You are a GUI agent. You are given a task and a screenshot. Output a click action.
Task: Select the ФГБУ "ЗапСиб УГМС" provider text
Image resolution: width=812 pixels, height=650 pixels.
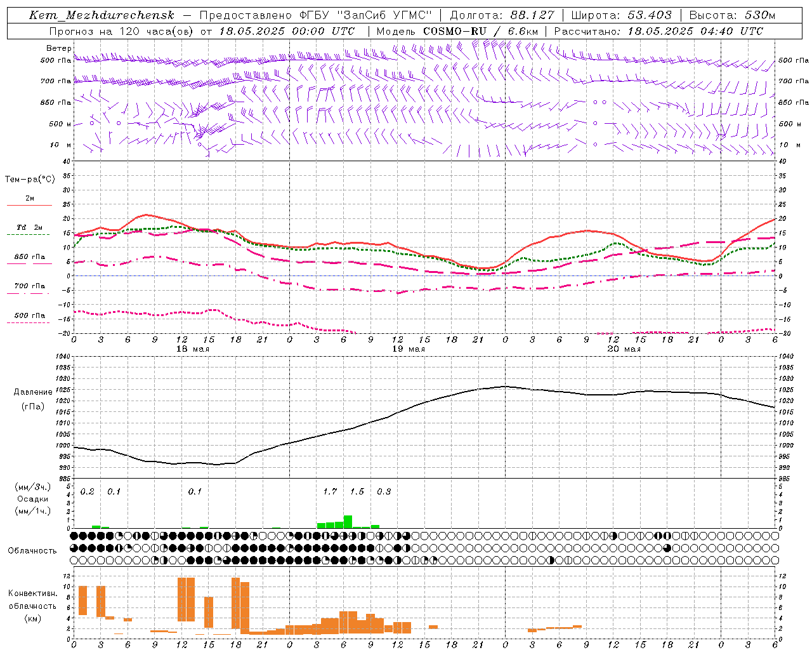point(365,15)
